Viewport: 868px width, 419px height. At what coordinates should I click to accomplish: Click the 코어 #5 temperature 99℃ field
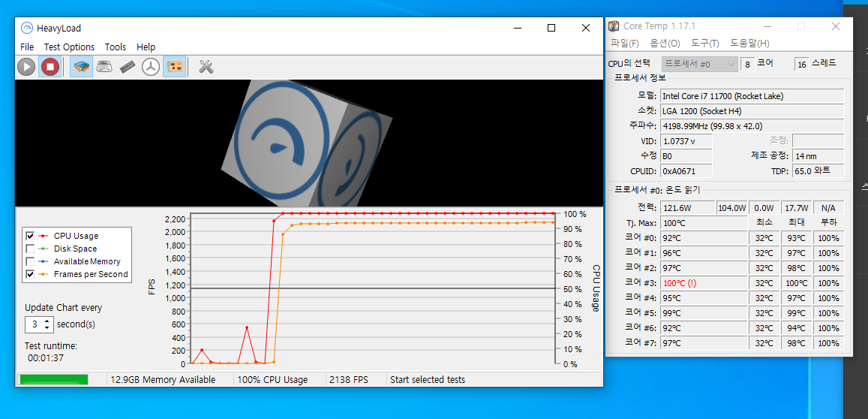tap(704, 313)
